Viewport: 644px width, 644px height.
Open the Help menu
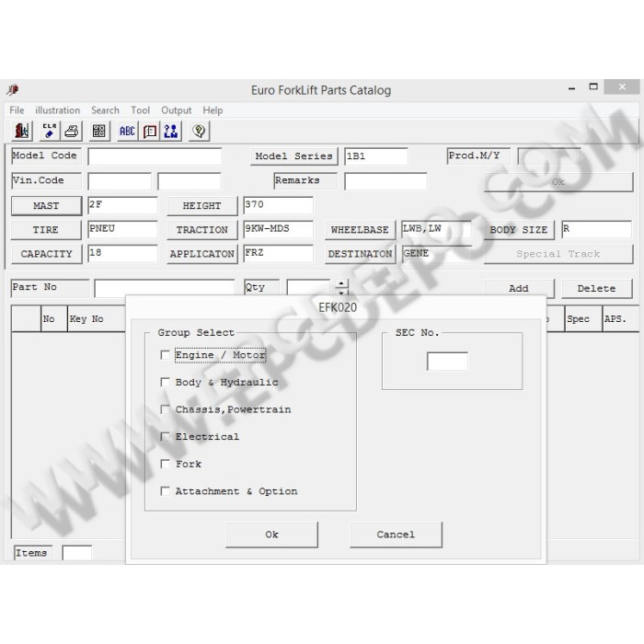(213, 110)
